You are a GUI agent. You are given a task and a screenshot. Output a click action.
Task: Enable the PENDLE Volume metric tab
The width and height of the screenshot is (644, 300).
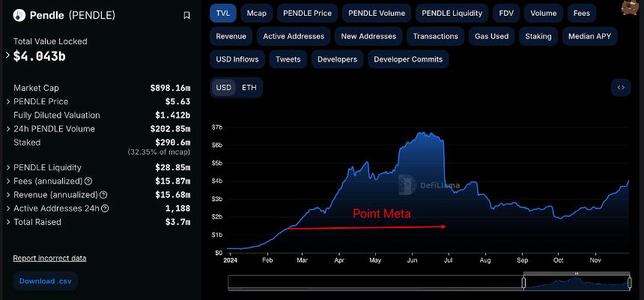[x=377, y=13]
